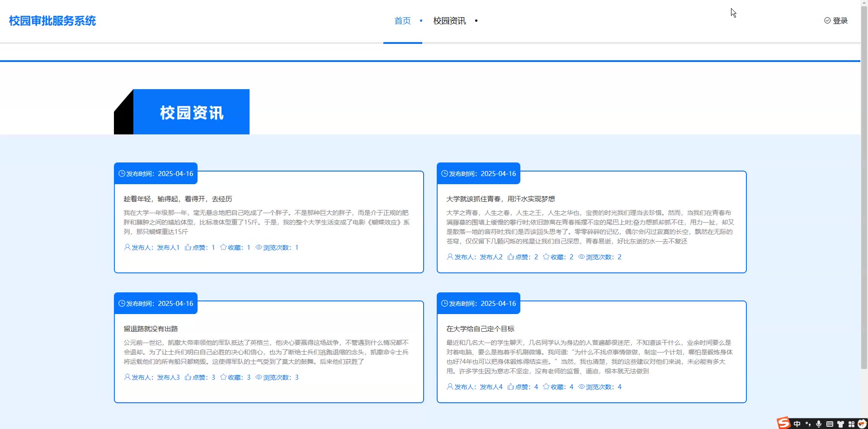
Task: Click the 校园审批服务系统 site logo
Action: 52,21
